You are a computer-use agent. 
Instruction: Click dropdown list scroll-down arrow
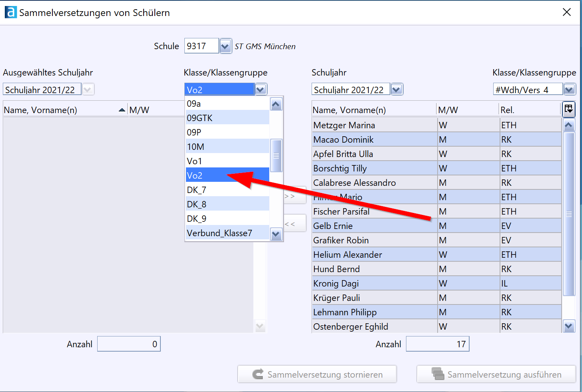[x=276, y=234]
